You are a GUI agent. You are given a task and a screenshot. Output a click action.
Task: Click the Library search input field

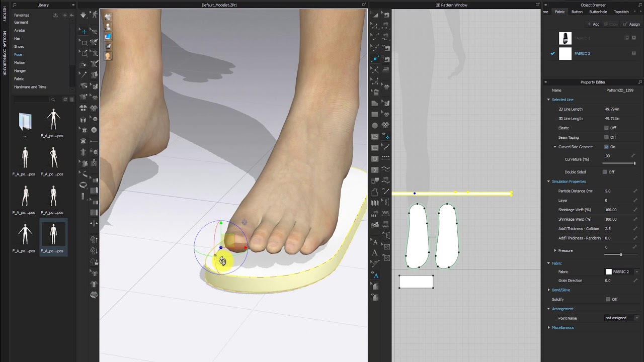[x=31, y=100]
